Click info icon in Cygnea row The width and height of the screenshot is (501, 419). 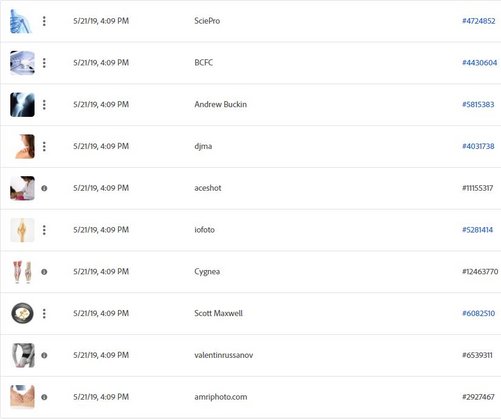(44, 272)
